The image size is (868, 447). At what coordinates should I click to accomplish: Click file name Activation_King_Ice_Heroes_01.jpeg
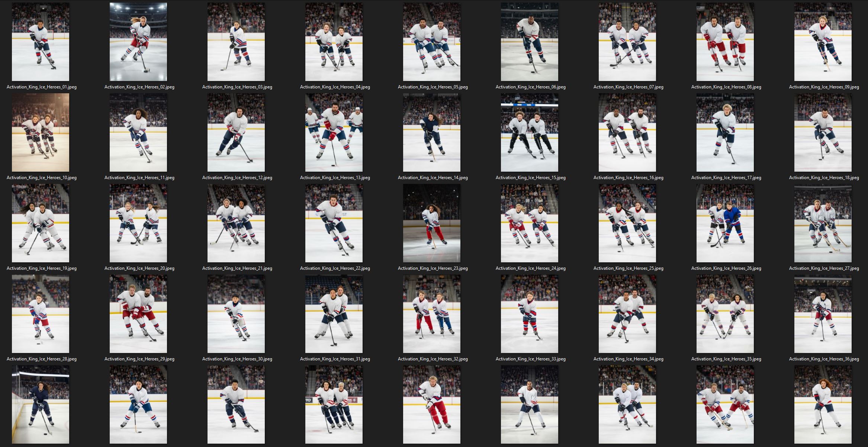pos(42,87)
